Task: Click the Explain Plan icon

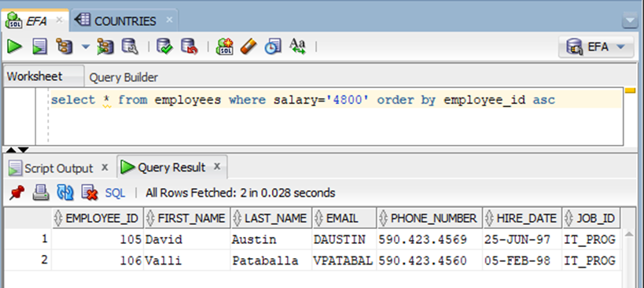Action: [64, 46]
